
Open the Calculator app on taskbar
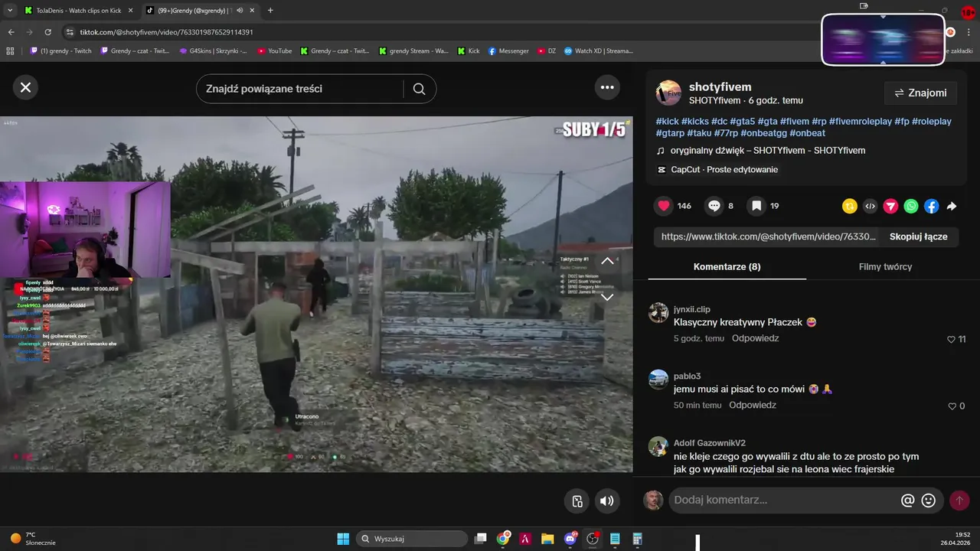[x=637, y=539]
